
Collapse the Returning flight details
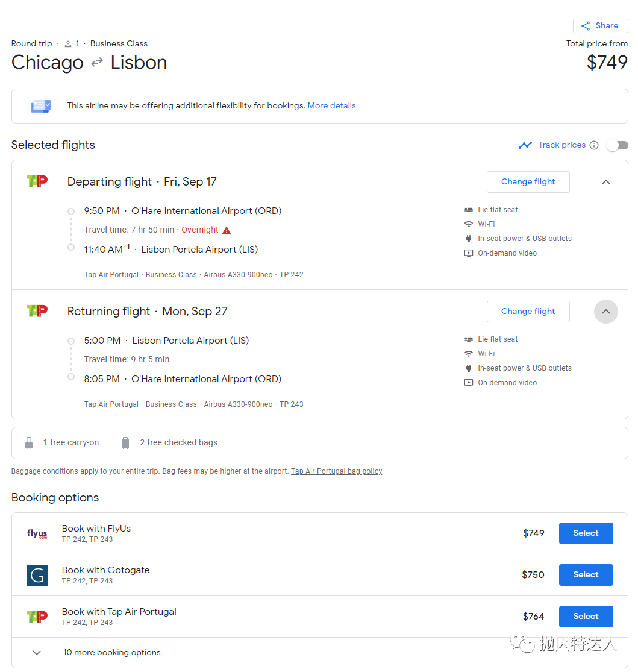click(x=606, y=312)
